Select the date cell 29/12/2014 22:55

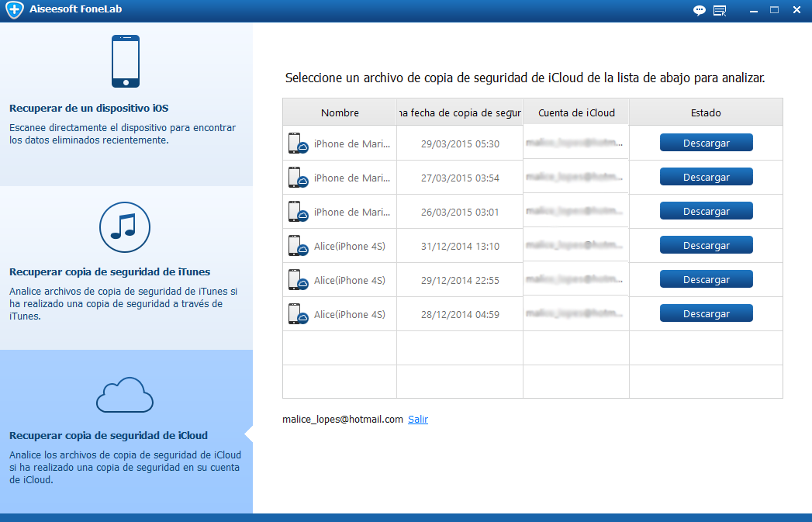coord(460,281)
